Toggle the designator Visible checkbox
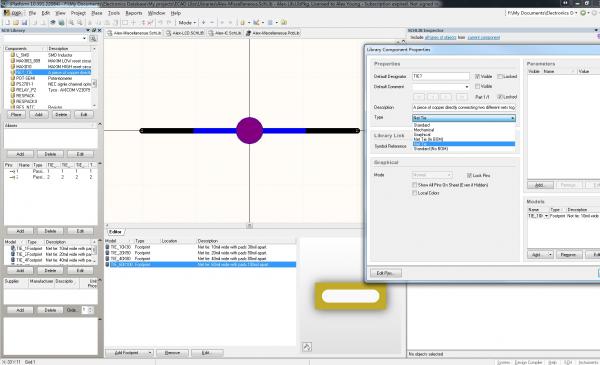 (477, 77)
